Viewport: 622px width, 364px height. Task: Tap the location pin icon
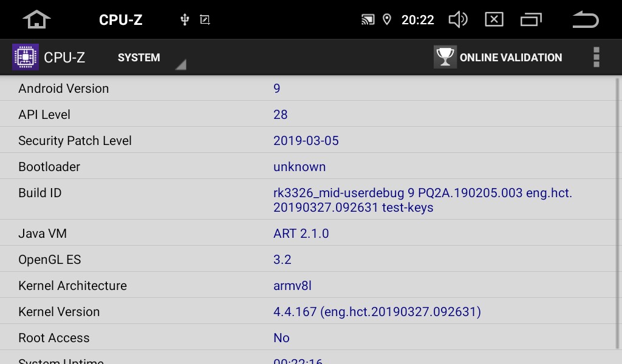(387, 19)
